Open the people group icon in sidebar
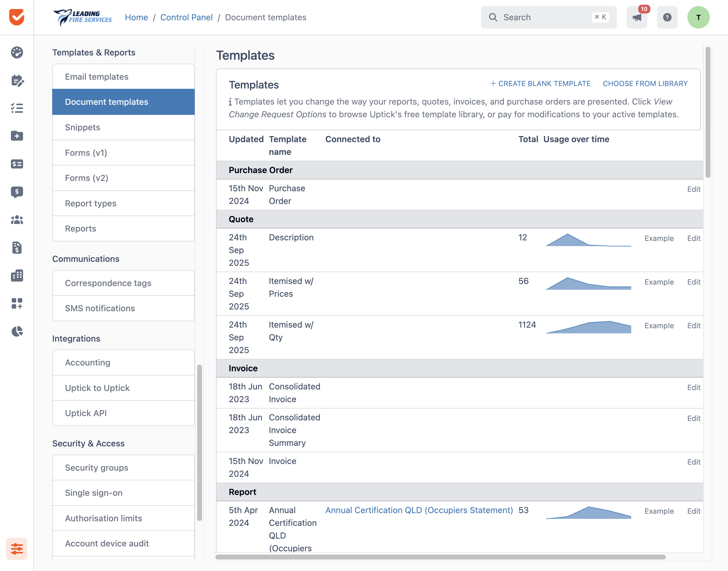This screenshot has height=571, width=728. click(x=17, y=220)
